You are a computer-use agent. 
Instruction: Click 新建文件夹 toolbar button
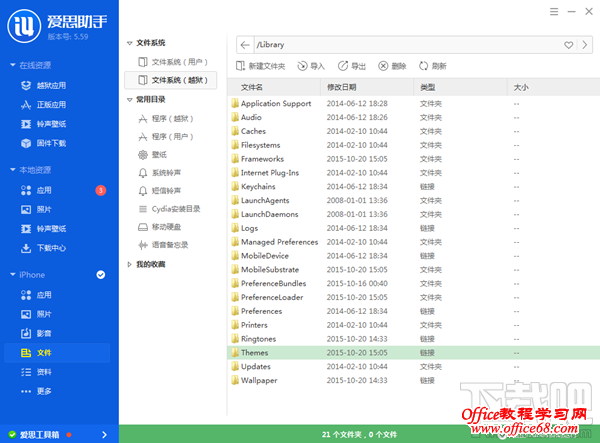pos(260,66)
